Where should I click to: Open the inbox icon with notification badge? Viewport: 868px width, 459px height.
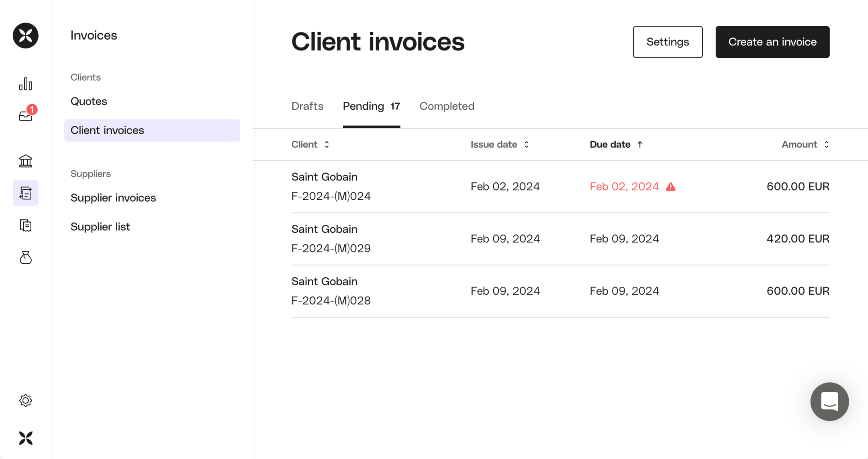point(26,116)
